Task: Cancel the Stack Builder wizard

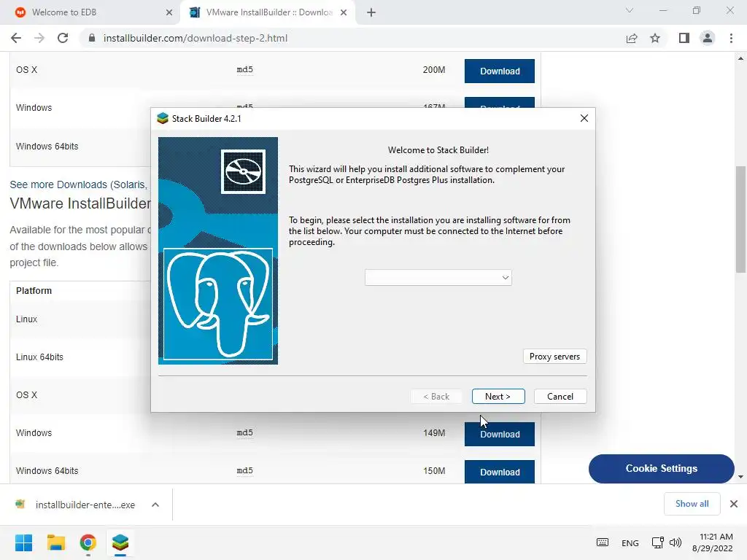Action: pyautogui.click(x=560, y=396)
